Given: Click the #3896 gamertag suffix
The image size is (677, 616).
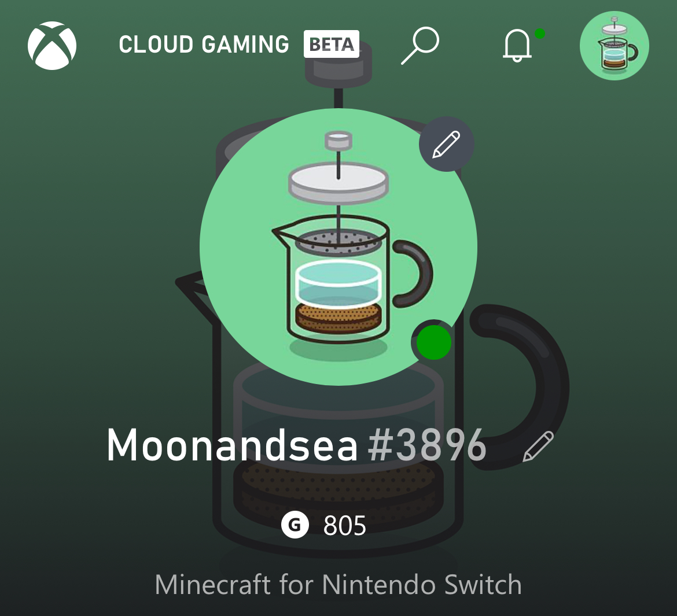Looking at the screenshot, I should click(x=427, y=445).
